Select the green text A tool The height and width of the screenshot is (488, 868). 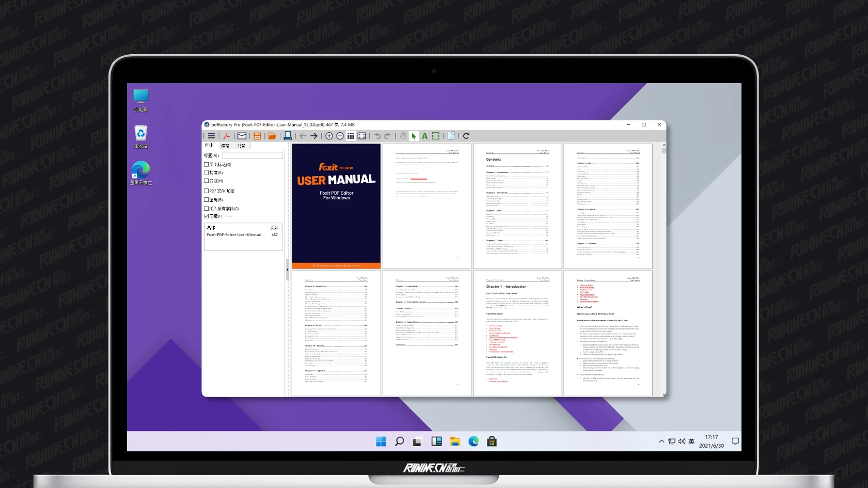(424, 136)
